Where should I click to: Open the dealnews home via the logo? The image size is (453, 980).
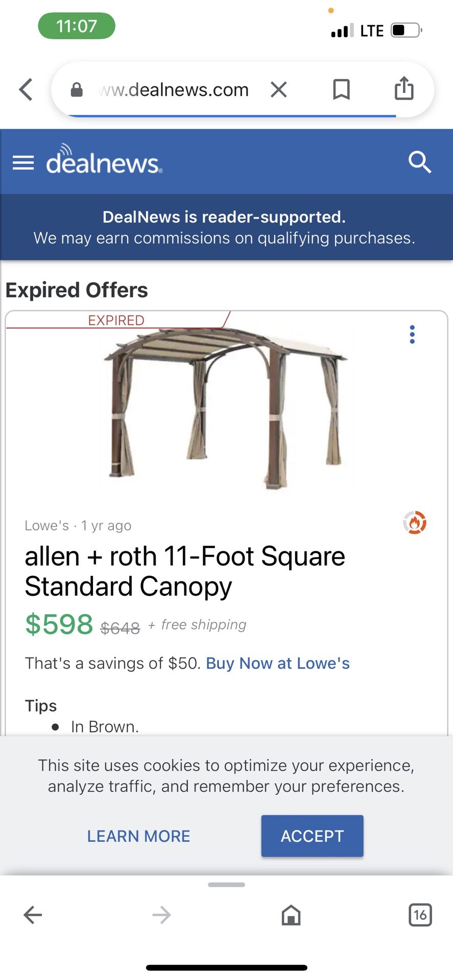[103, 162]
